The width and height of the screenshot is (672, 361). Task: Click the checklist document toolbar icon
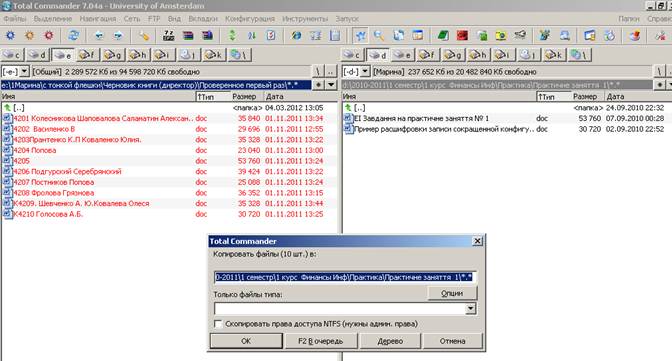point(271,36)
